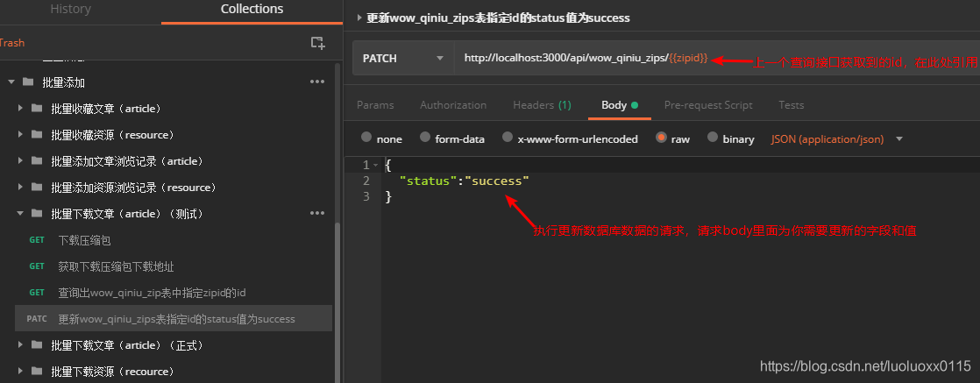Open the Tests tab

792,105
